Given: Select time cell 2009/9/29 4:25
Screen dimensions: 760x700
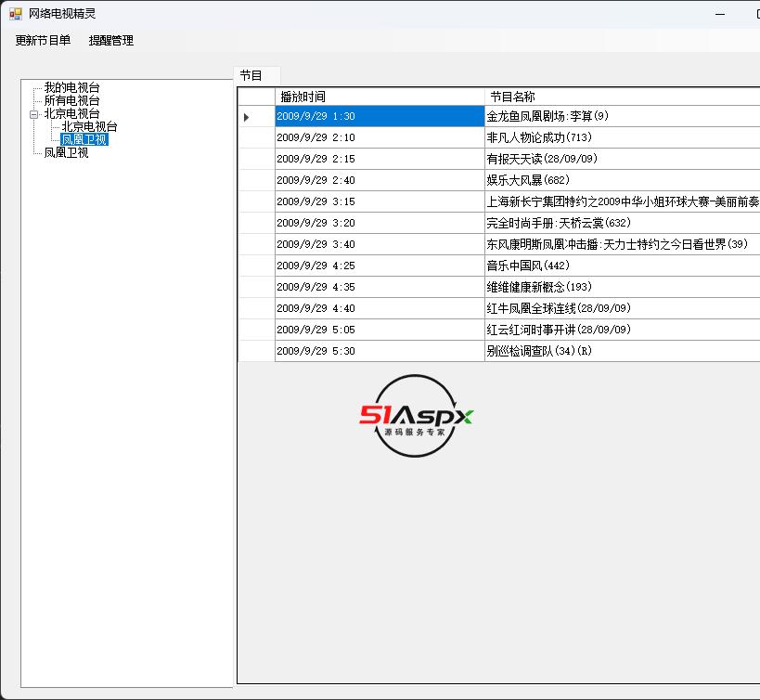Looking at the screenshot, I should (380, 266).
